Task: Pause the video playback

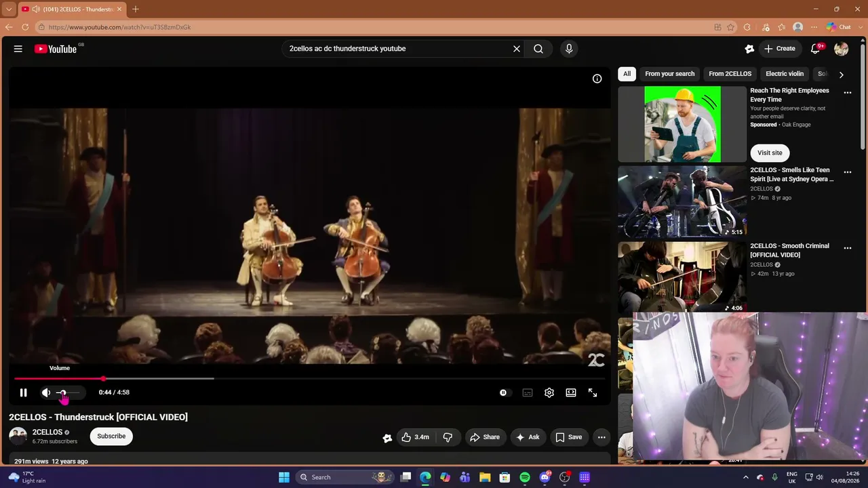Action: tap(23, 392)
